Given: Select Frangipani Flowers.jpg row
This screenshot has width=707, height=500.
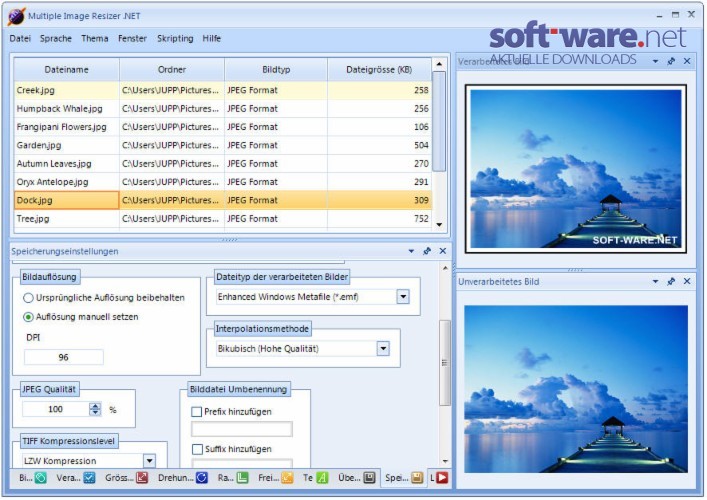Looking at the screenshot, I should [x=223, y=127].
